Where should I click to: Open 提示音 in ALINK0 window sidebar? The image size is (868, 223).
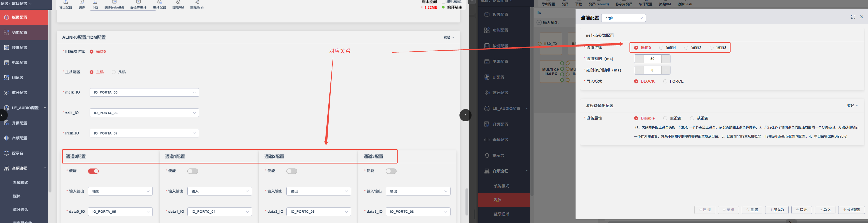24,153
